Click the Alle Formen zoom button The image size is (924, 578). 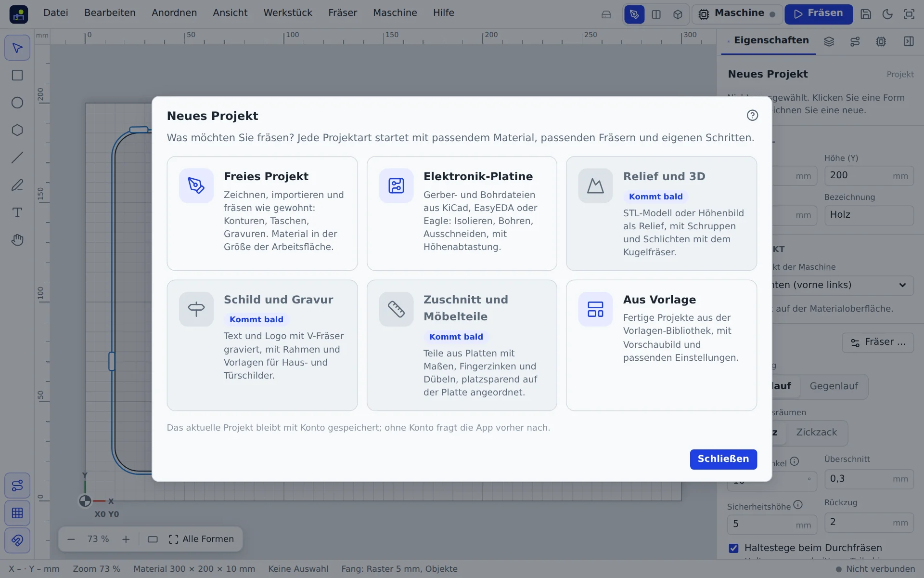[201, 539]
